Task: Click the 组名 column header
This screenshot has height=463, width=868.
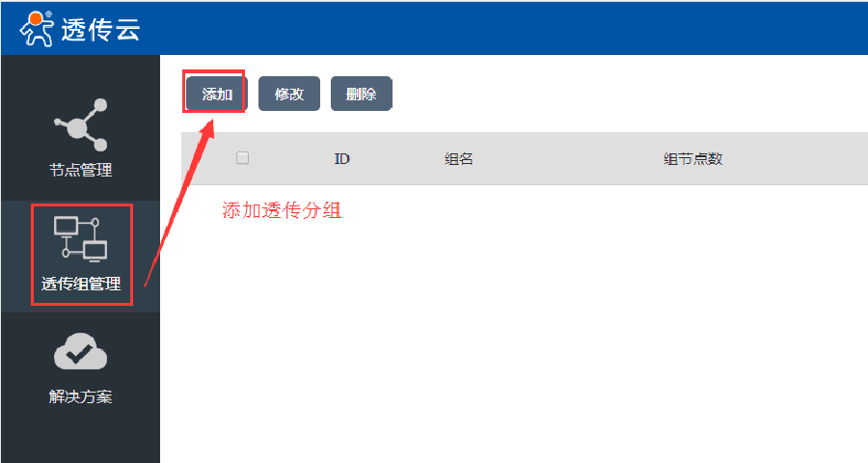Action: [x=458, y=159]
